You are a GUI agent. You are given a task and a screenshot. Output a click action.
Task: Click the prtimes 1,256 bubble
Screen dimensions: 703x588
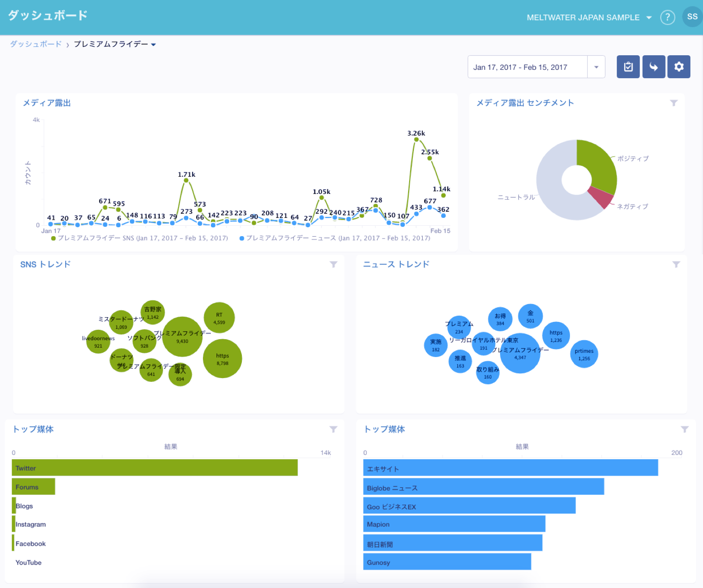click(584, 354)
